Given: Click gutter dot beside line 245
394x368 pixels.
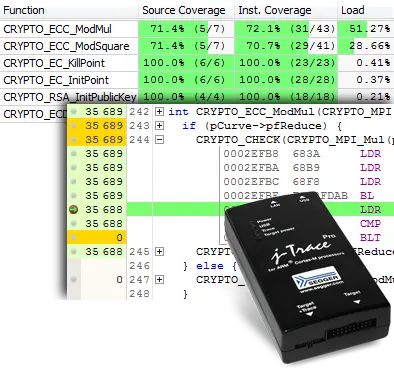Looking at the screenshot, I should click(x=74, y=252).
